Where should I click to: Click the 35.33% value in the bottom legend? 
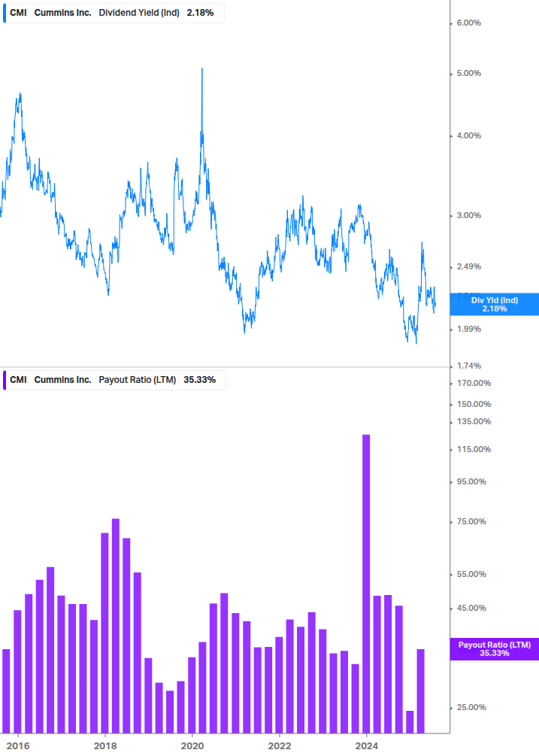tap(199, 380)
